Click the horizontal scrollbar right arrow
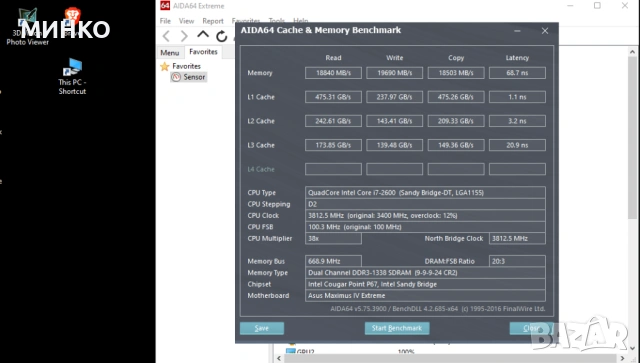This screenshot has width=640, height=363. pos(622,359)
